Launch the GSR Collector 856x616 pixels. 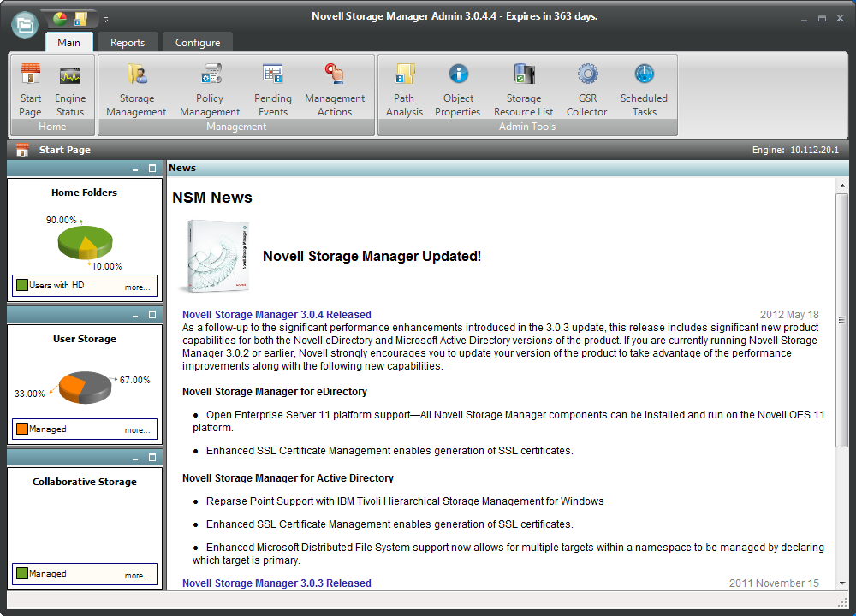(x=586, y=90)
